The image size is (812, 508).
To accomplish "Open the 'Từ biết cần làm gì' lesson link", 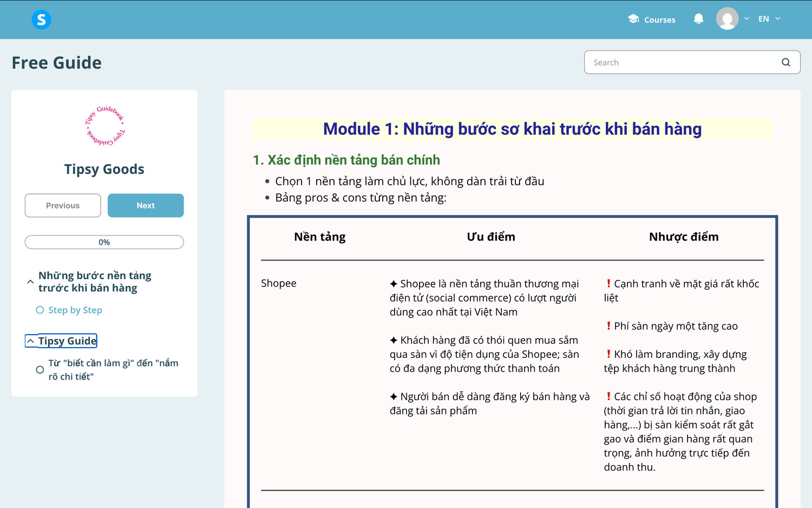I will [x=113, y=370].
